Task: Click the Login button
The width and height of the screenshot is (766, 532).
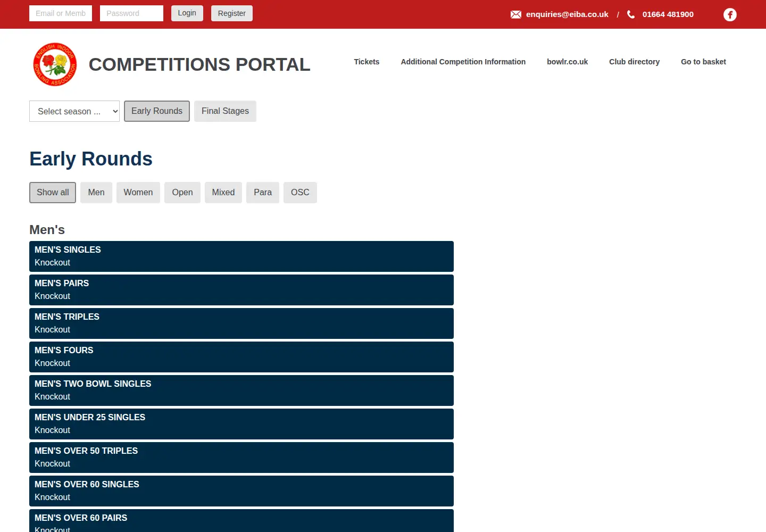Action: (187, 13)
